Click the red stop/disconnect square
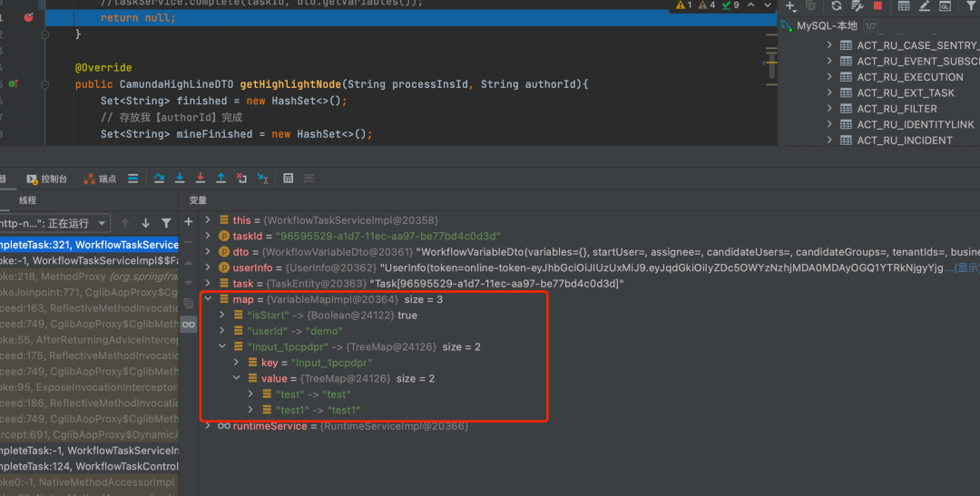 [x=877, y=6]
